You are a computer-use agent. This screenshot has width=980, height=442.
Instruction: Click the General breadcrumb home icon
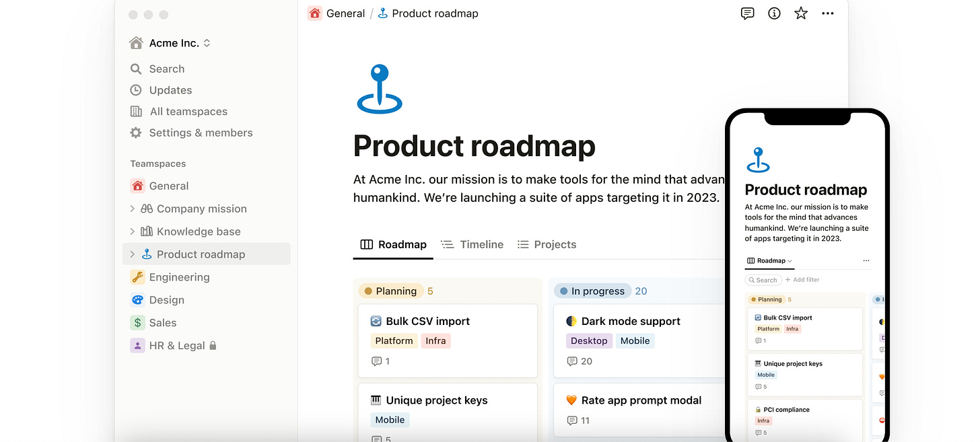[x=314, y=13]
